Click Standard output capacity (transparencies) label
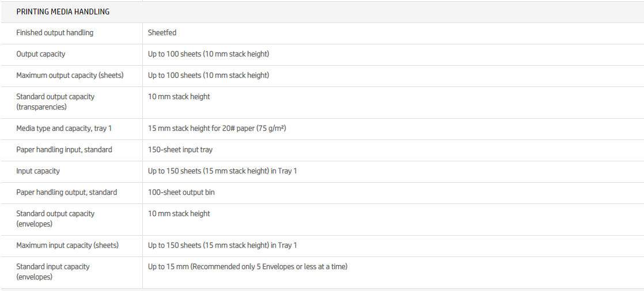The width and height of the screenshot is (644, 291). 55,101
